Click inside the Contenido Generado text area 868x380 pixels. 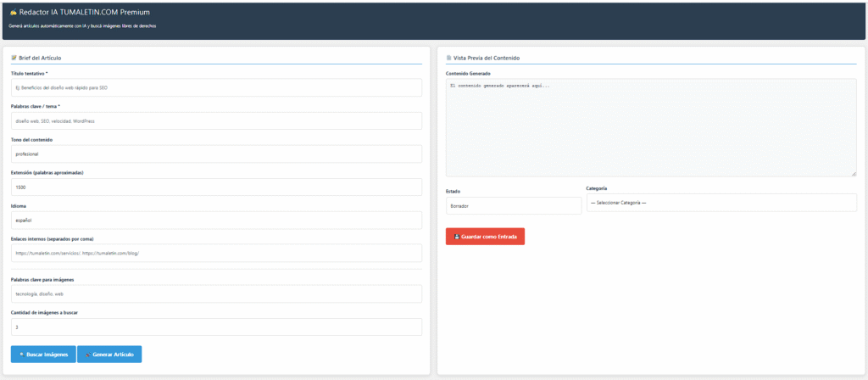(x=651, y=128)
